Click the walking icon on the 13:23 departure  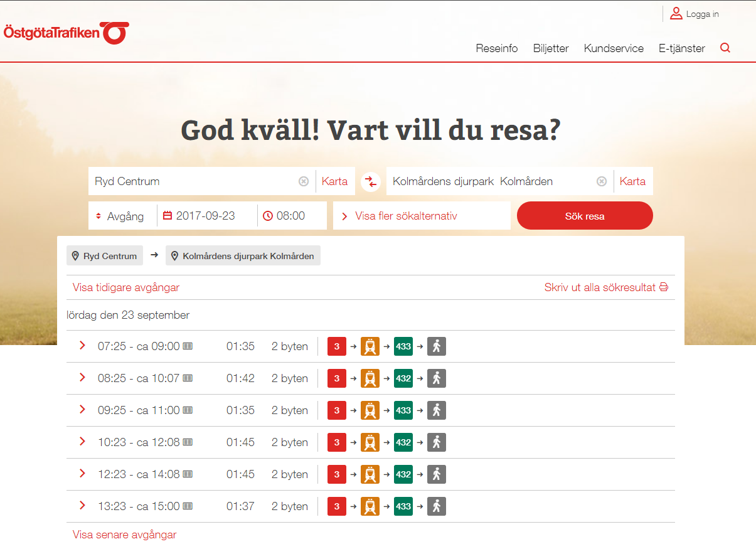pos(436,506)
